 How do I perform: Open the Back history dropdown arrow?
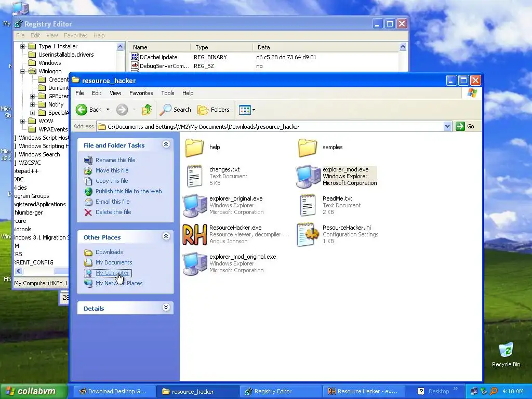pyautogui.click(x=108, y=110)
